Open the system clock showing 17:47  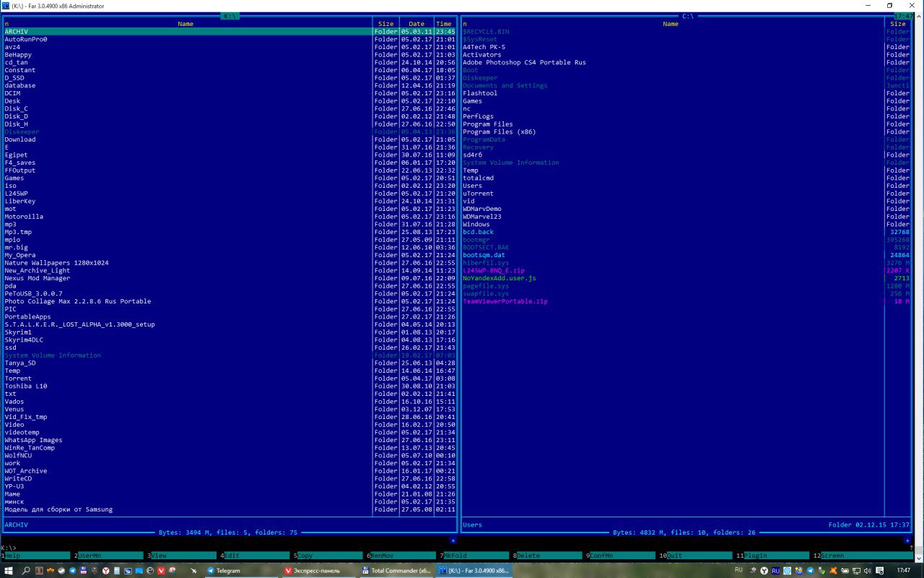[x=903, y=571]
